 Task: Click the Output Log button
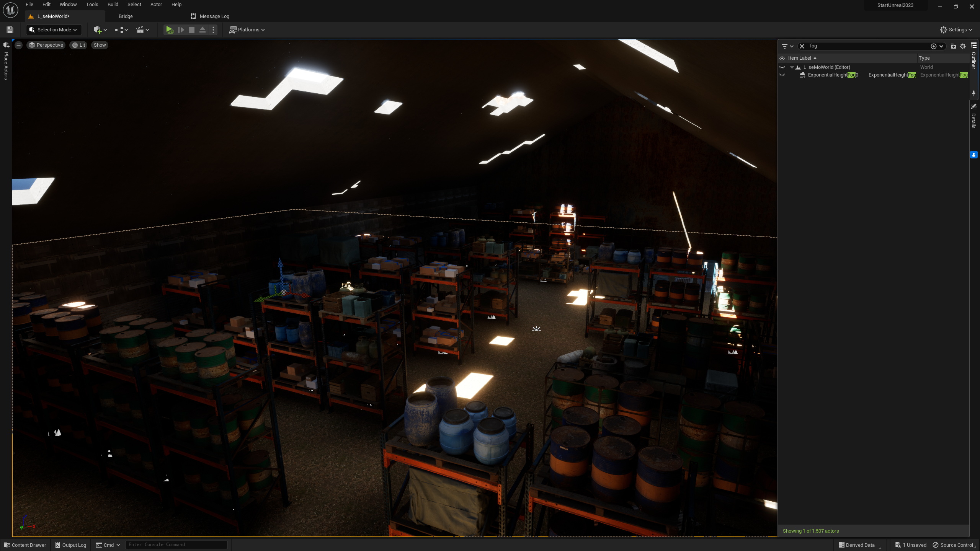[71, 545]
